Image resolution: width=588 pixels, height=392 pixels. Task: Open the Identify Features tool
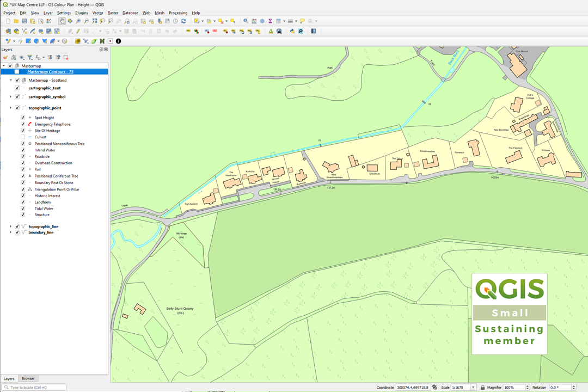click(x=246, y=21)
